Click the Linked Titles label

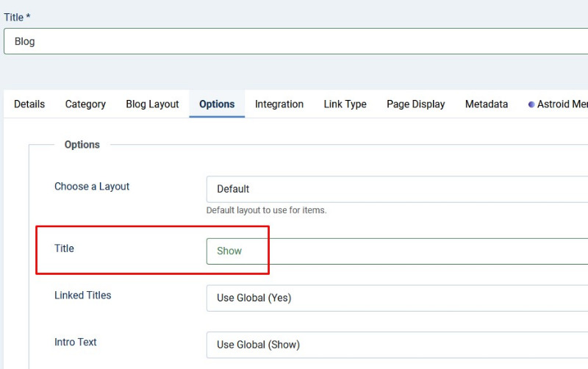coord(83,295)
